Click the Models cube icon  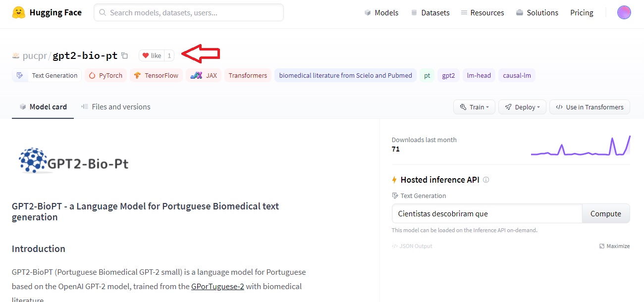tap(368, 13)
